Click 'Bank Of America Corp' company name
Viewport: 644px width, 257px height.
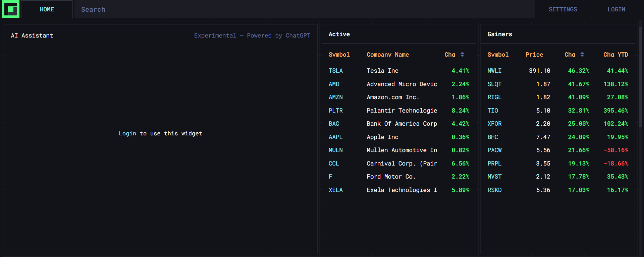pyautogui.click(x=402, y=124)
